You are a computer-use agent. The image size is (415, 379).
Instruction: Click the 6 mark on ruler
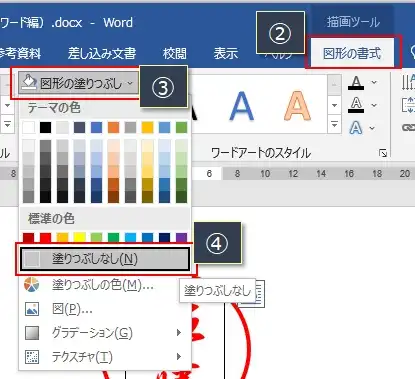(x=209, y=174)
